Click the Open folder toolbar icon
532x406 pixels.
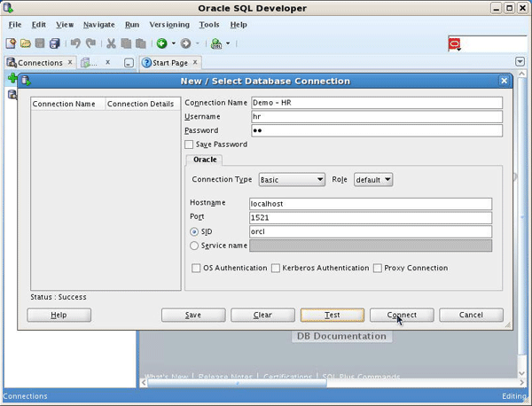[26, 43]
